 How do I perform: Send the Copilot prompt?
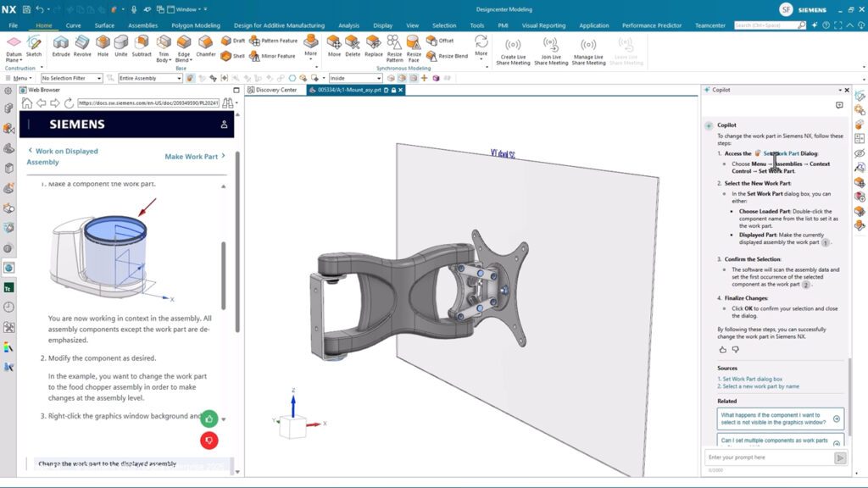pyautogui.click(x=840, y=458)
